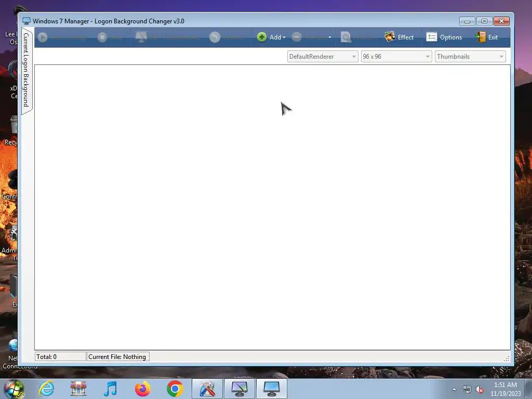
Task: Click the window title bar monitor icon
Action: [x=26, y=21]
